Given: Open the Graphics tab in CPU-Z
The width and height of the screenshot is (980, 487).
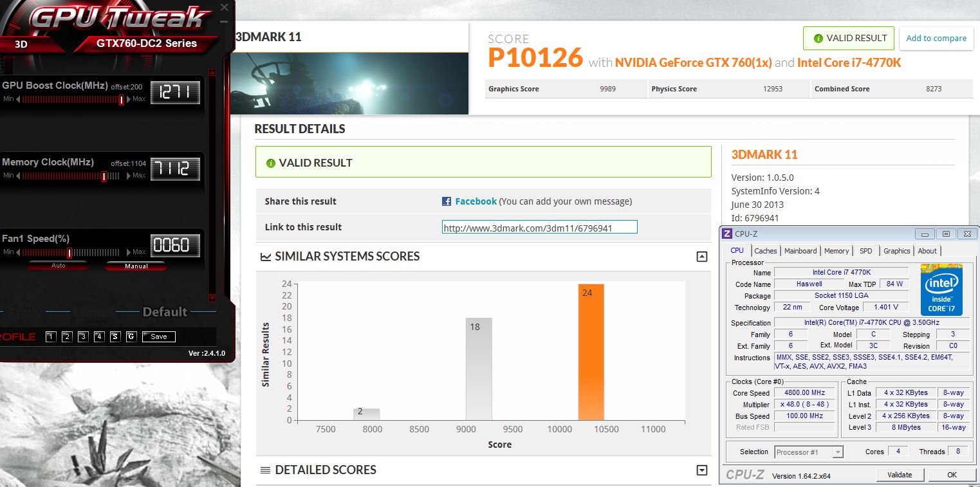Looking at the screenshot, I should pyautogui.click(x=896, y=251).
